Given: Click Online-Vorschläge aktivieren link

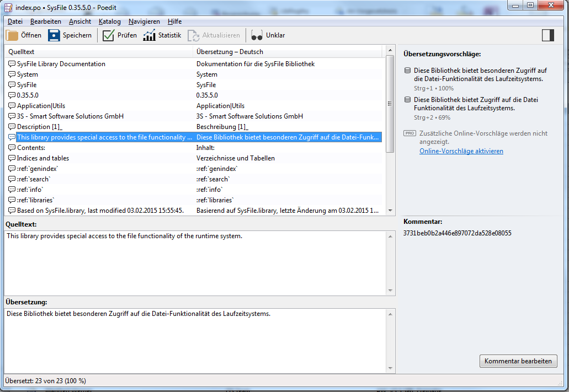Looking at the screenshot, I should click(461, 151).
